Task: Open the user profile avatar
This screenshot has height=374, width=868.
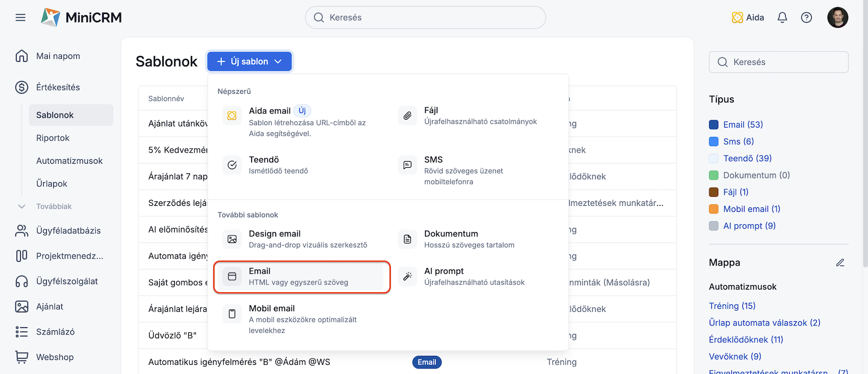Action: pos(837,18)
